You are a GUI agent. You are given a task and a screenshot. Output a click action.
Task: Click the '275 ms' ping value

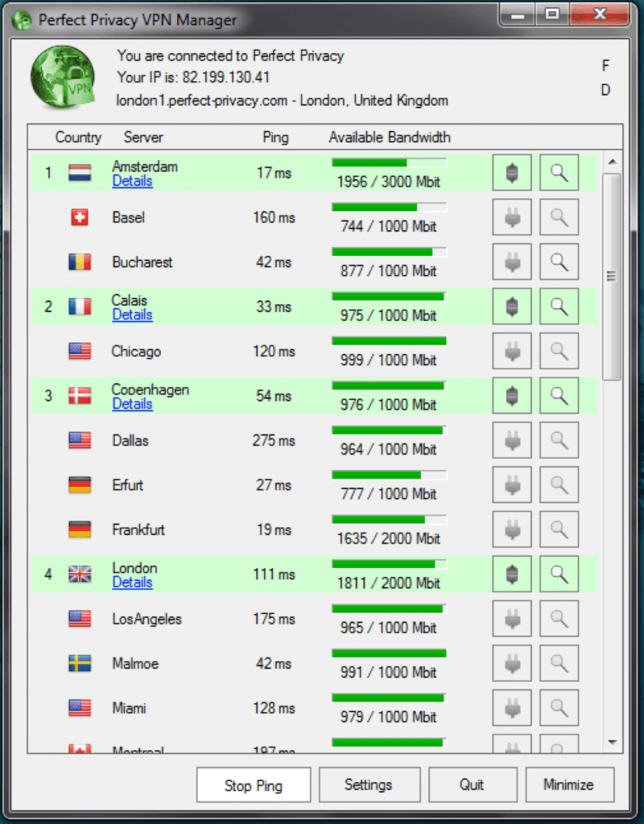[x=274, y=440]
